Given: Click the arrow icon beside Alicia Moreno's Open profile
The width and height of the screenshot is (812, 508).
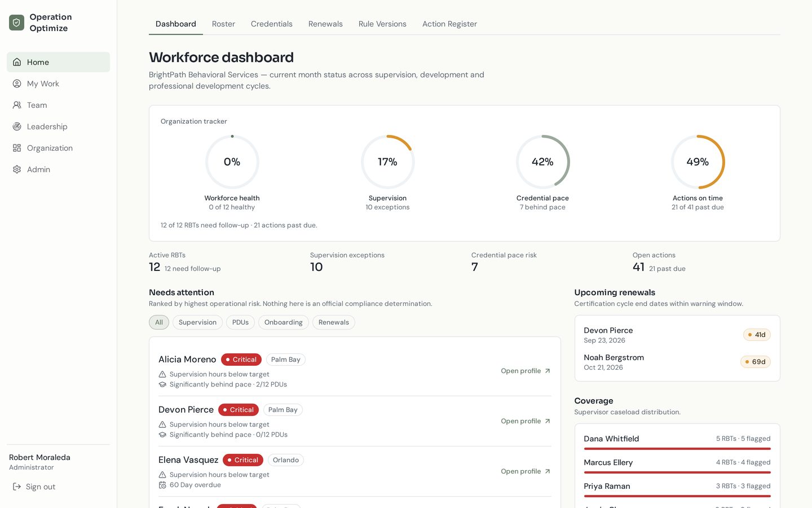Looking at the screenshot, I should tap(548, 371).
